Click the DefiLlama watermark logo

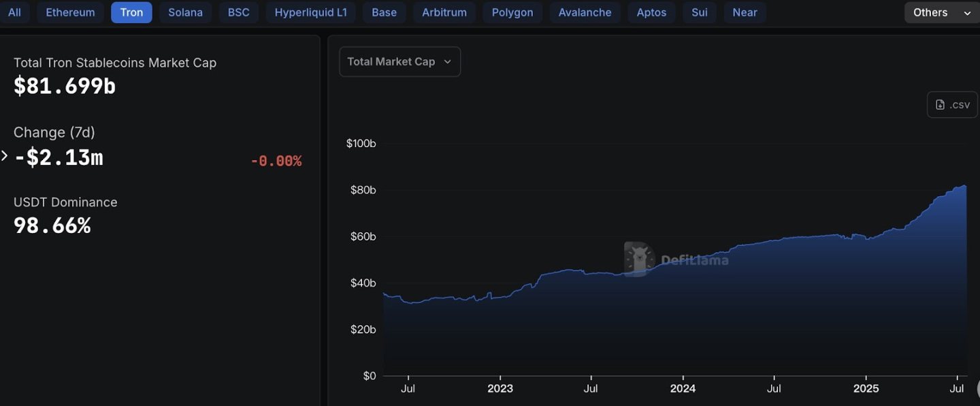[676, 260]
